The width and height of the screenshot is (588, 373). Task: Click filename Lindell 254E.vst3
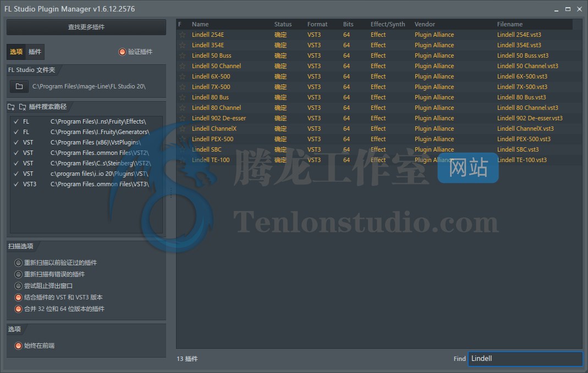click(x=519, y=35)
